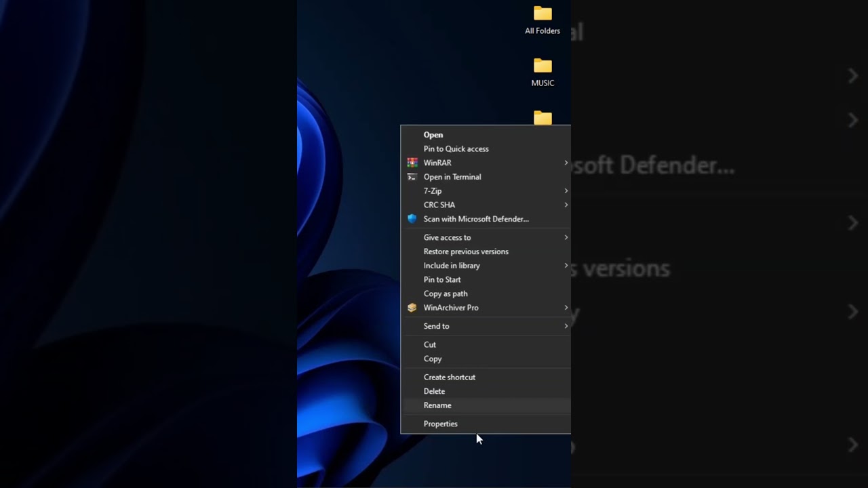This screenshot has width=868, height=488.
Task: Expand the Include in library submenu arrow
Action: click(x=566, y=266)
